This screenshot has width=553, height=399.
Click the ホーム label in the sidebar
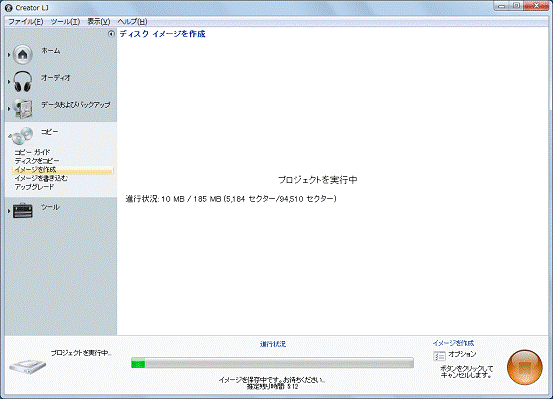point(51,50)
